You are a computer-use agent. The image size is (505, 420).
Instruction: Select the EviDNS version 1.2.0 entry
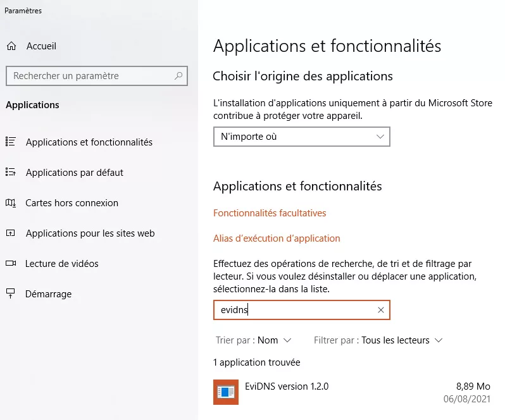(287, 386)
